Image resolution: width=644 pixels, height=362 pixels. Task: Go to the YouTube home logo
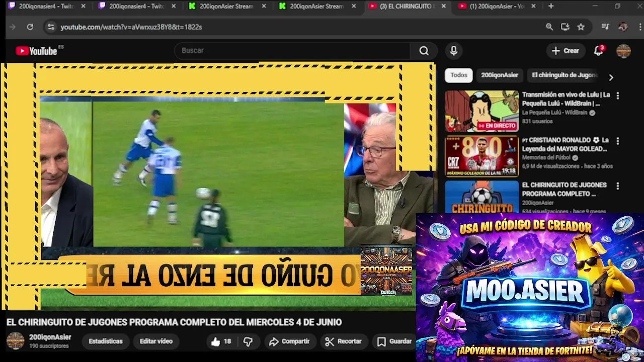(x=36, y=51)
